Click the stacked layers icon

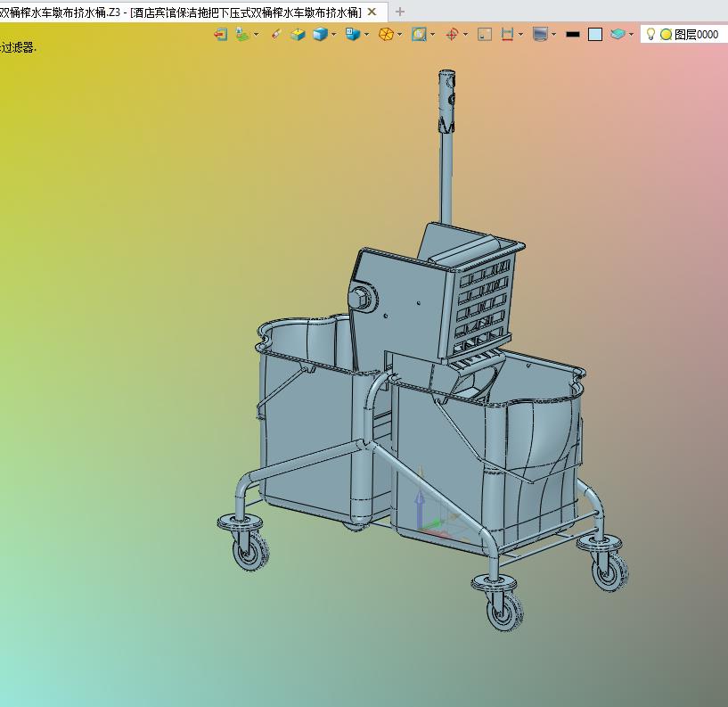pos(618,35)
